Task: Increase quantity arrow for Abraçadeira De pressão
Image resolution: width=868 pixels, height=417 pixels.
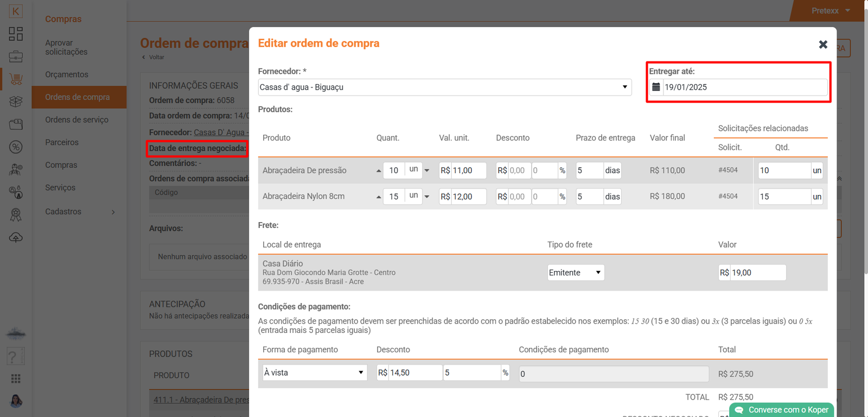Action: point(379,170)
